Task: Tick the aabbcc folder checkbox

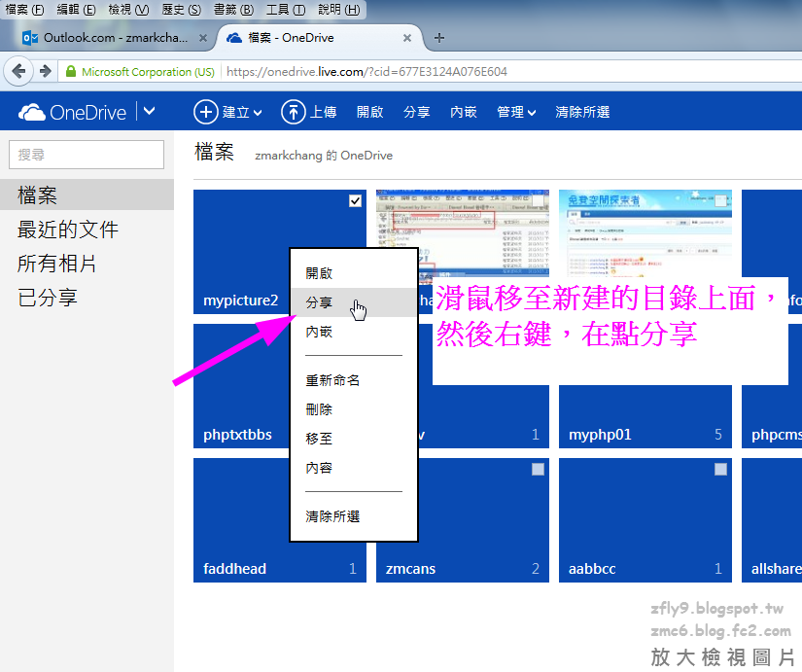Action: 720,470
